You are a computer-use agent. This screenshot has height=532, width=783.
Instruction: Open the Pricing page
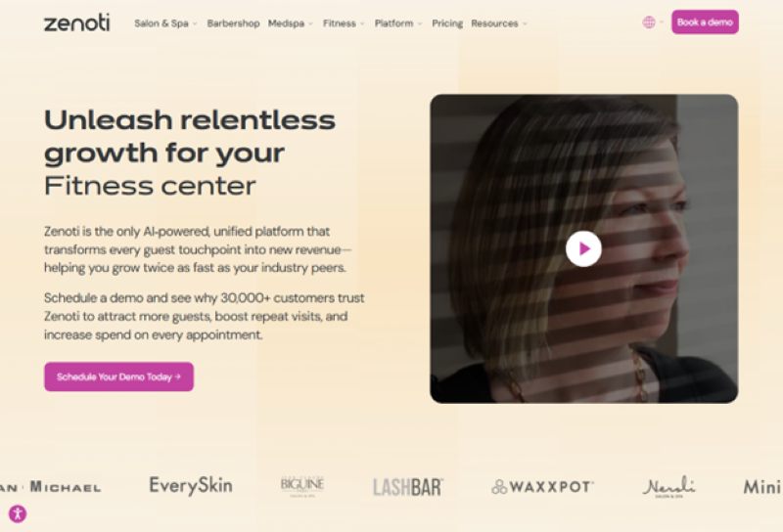coord(447,23)
